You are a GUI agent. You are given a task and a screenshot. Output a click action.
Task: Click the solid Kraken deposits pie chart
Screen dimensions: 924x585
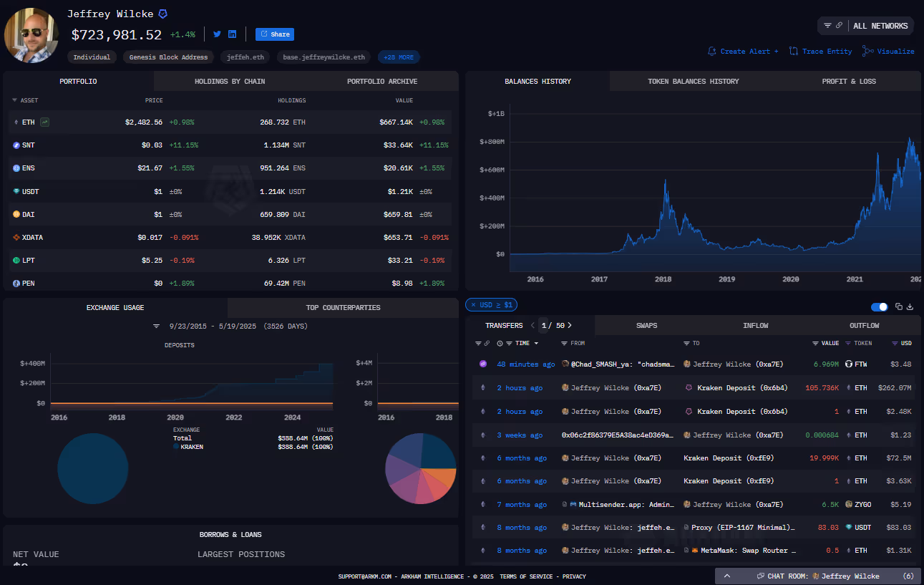(x=92, y=468)
